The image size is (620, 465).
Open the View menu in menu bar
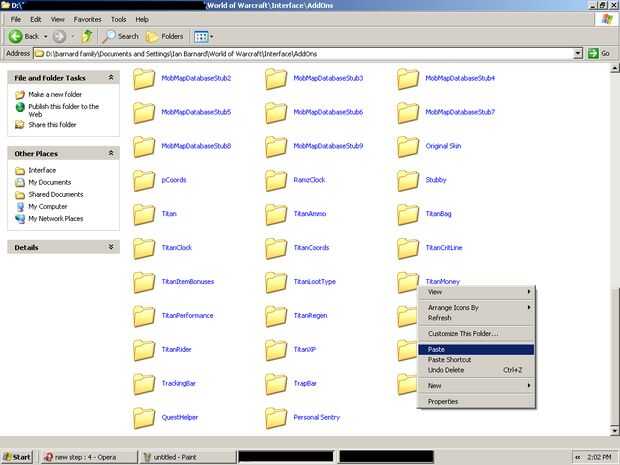tap(57, 19)
